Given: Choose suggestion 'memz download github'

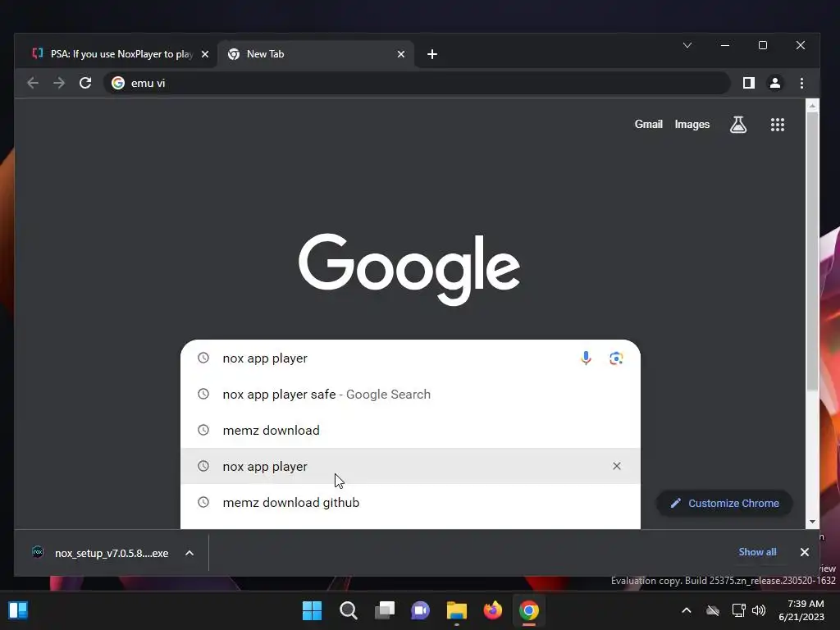Looking at the screenshot, I should (410, 503).
